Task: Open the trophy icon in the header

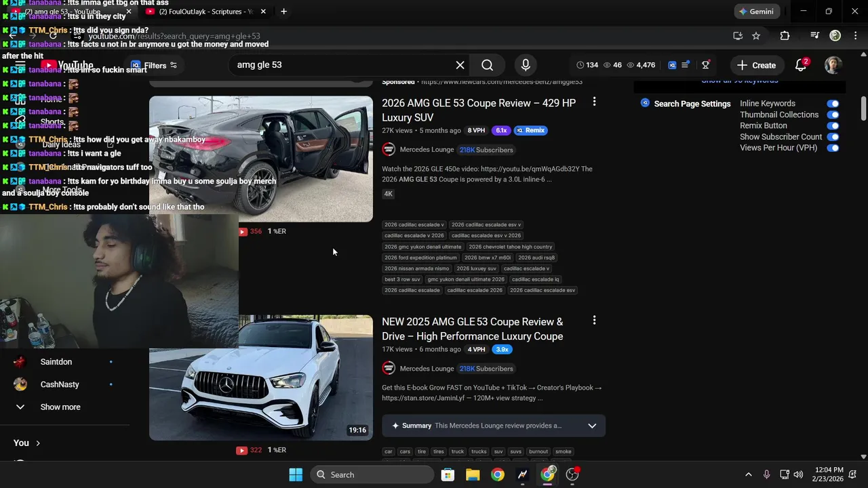Action: pyautogui.click(x=706, y=65)
